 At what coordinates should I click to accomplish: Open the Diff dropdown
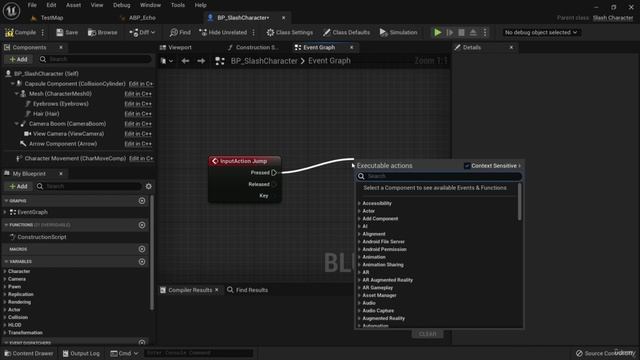point(142,32)
